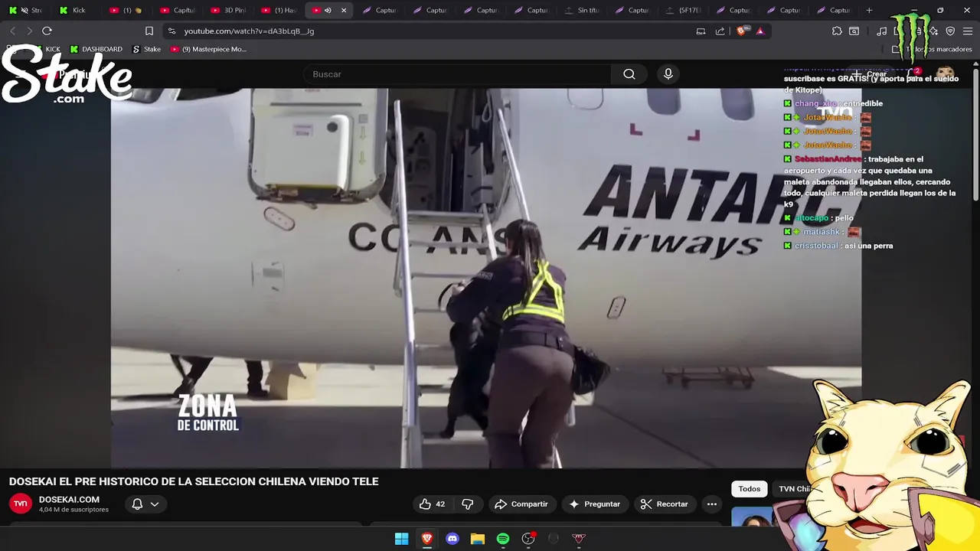The image size is (980, 551).
Task: Open Spotify from taskbar
Action: 502,539
